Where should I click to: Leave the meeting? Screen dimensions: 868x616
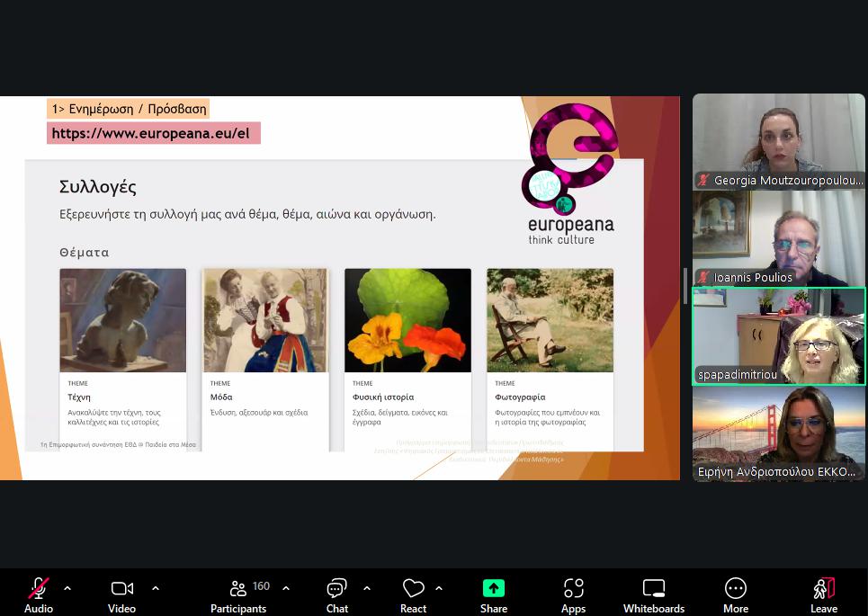823,588
